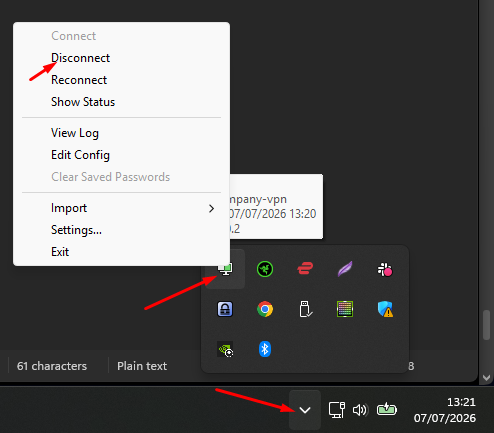Open the purple feather tray icon

coord(345,269)
